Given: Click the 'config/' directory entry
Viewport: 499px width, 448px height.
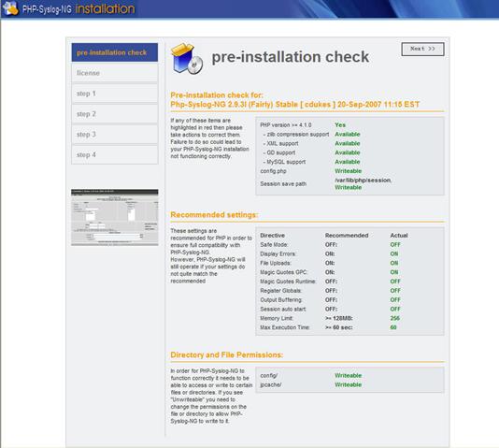Looking at the screenshot, I should click(x=269, y=375).
